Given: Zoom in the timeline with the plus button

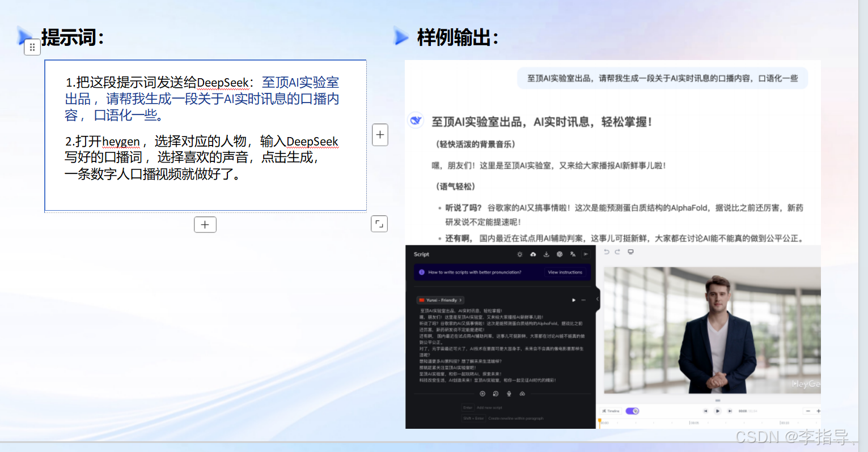Looking at the screenshot, I should (x=818, y=411).
